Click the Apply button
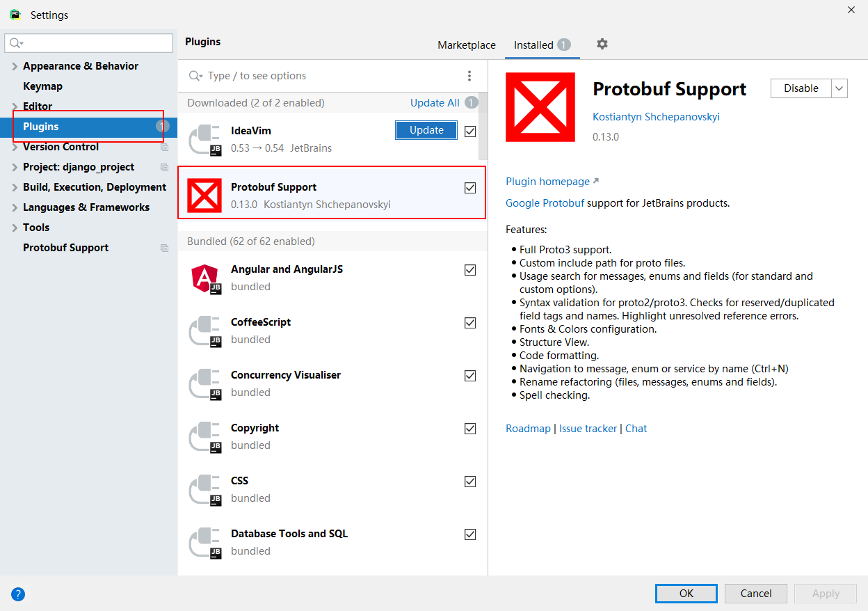The height and width of the screenshot is (611, 868). (826, 594)
